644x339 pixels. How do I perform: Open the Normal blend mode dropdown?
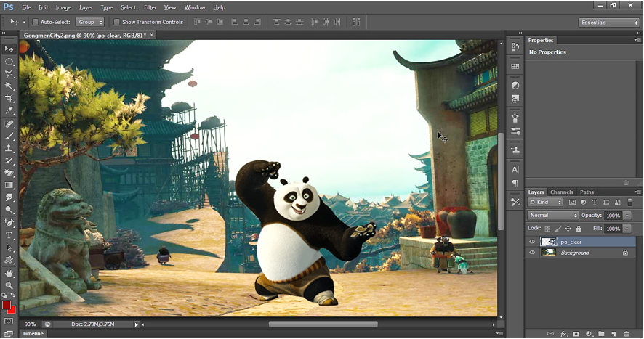[553, 215]
